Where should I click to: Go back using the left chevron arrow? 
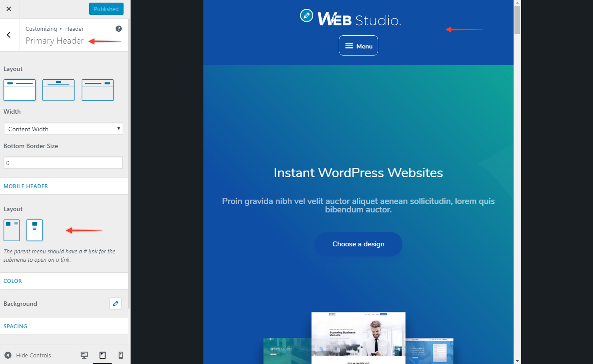coord(9,35)
